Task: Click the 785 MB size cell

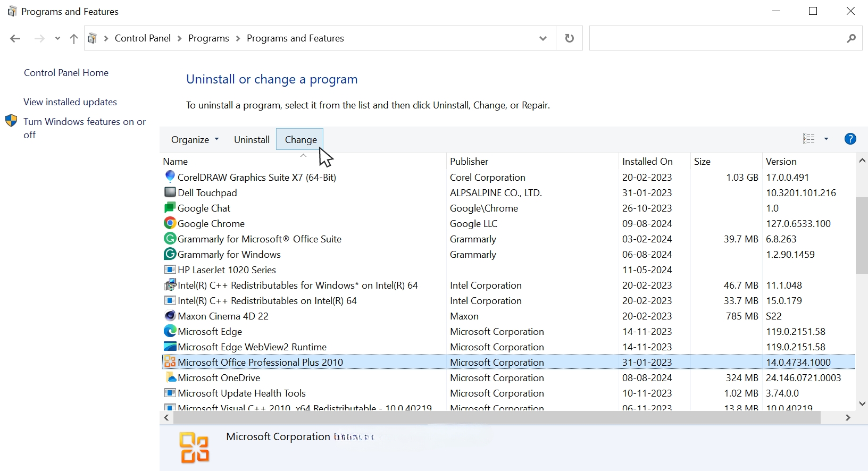Action: click(742, 316)
